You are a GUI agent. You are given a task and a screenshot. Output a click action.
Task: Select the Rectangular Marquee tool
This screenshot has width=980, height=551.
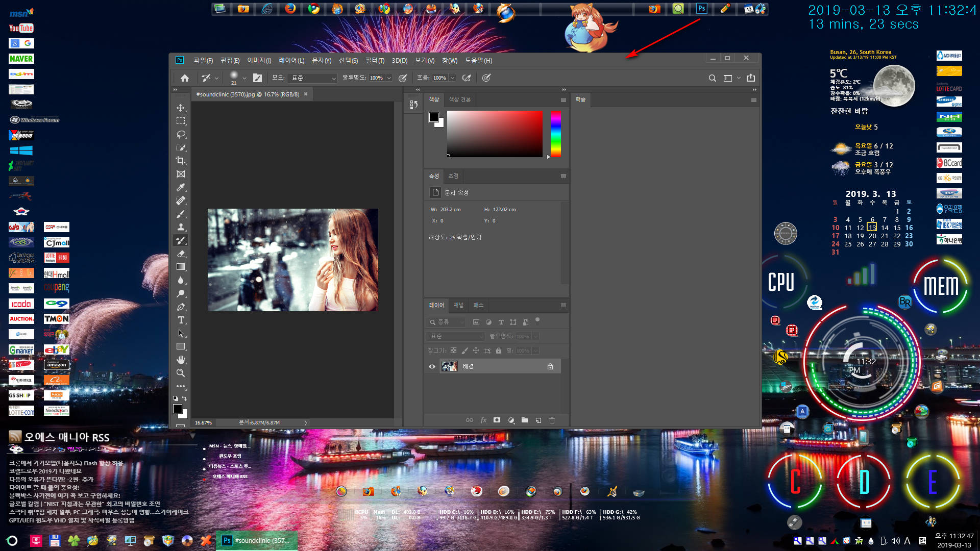[x=181, y=121]
